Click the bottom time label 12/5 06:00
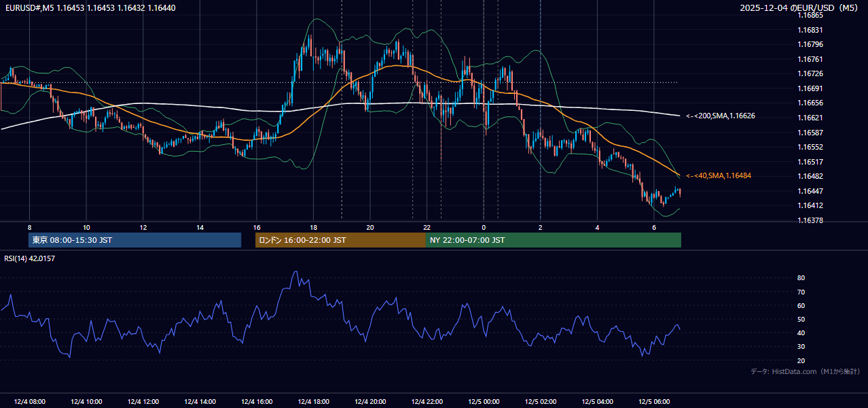 [x=654, y=402]
